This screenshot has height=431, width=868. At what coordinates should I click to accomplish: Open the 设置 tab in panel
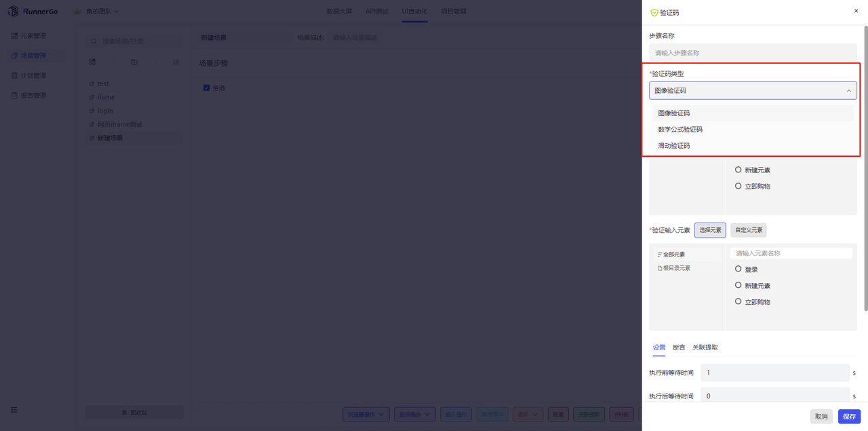[659, 348]
